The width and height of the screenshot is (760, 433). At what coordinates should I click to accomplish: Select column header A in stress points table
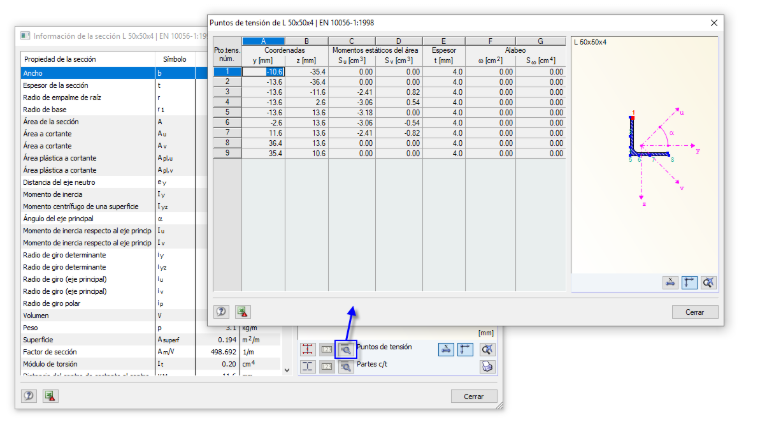[263, 41]
